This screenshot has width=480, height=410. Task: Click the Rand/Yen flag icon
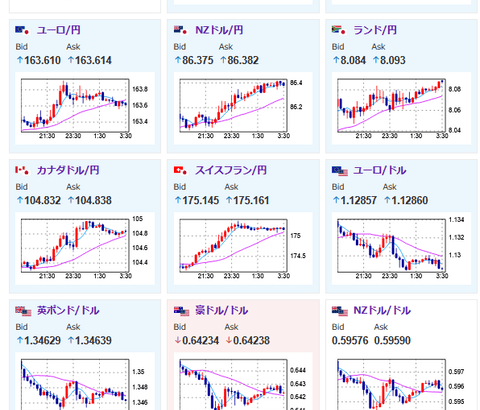click(x=339, y=30)
